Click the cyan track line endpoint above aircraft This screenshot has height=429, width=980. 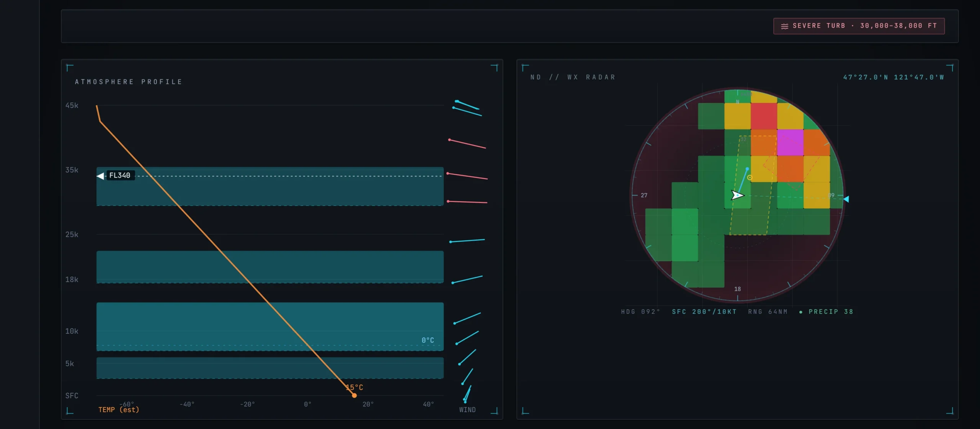[747, 168]
